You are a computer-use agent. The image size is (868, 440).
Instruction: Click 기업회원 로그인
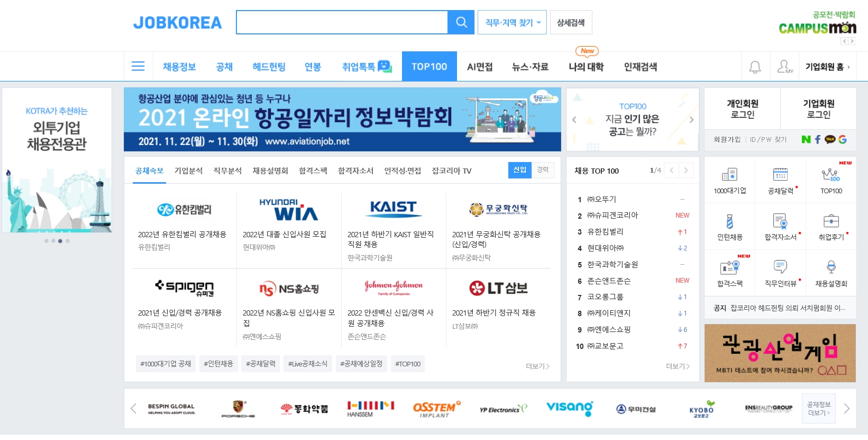(x=819, y=109)
